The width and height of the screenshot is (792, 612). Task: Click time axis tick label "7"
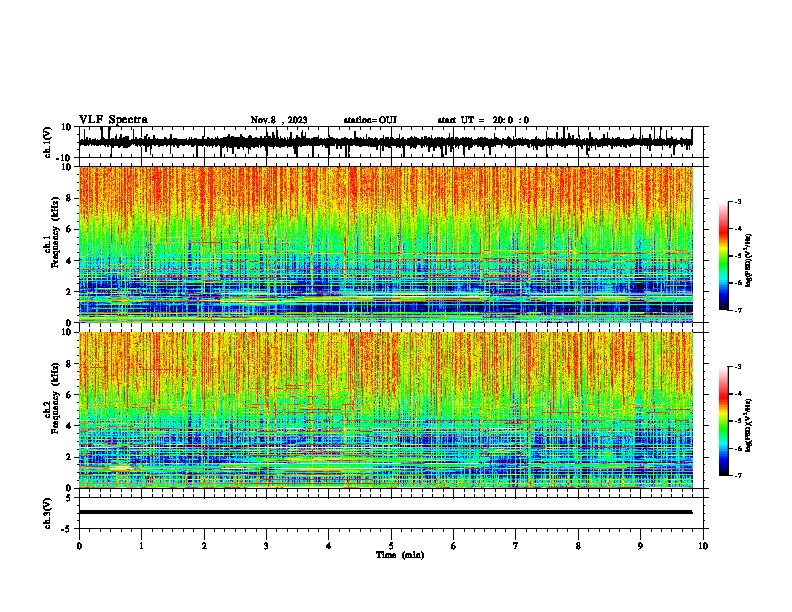[516, 546]
